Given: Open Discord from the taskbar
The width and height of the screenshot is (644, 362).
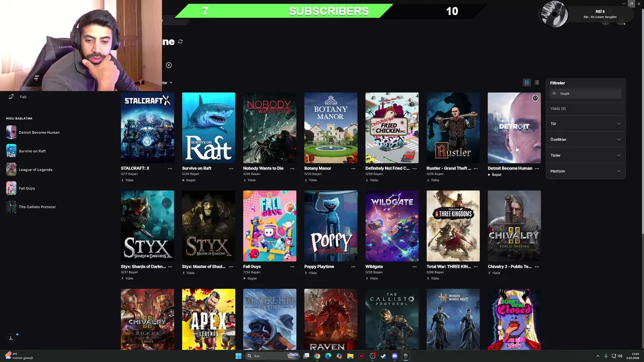Looking at the screenshot, I should [x=394, y=356].
